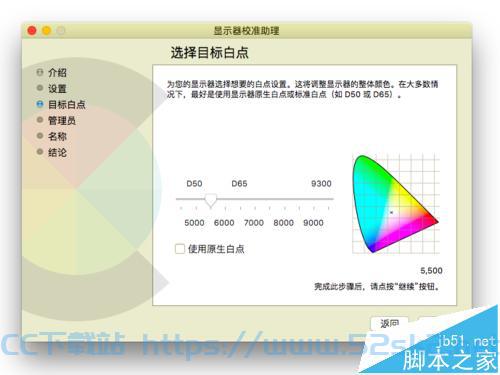Click the 使用原生白点 checkbox label
The height and width of the screenshot is (375, 500).
click(x=216, y=249)
